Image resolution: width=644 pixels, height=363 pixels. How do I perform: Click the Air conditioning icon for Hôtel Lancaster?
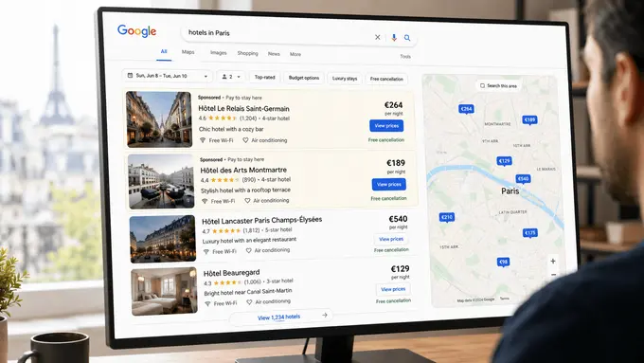click(x=248, y=250)
